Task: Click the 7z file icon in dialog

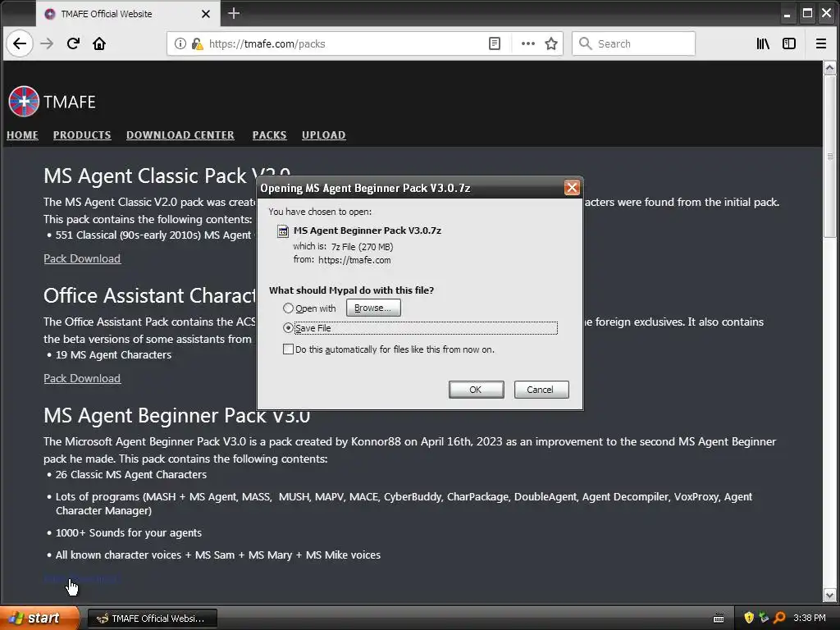Action: 283,231
